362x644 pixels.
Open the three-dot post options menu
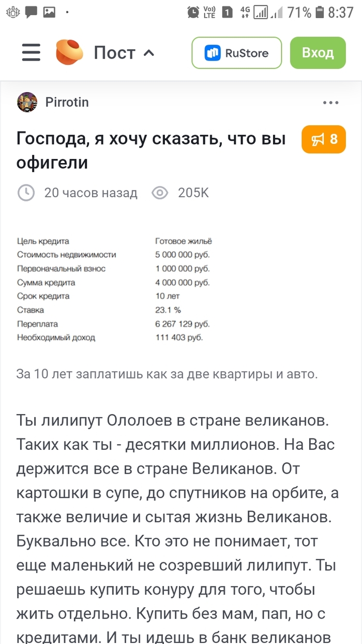(x=330, y=103)
